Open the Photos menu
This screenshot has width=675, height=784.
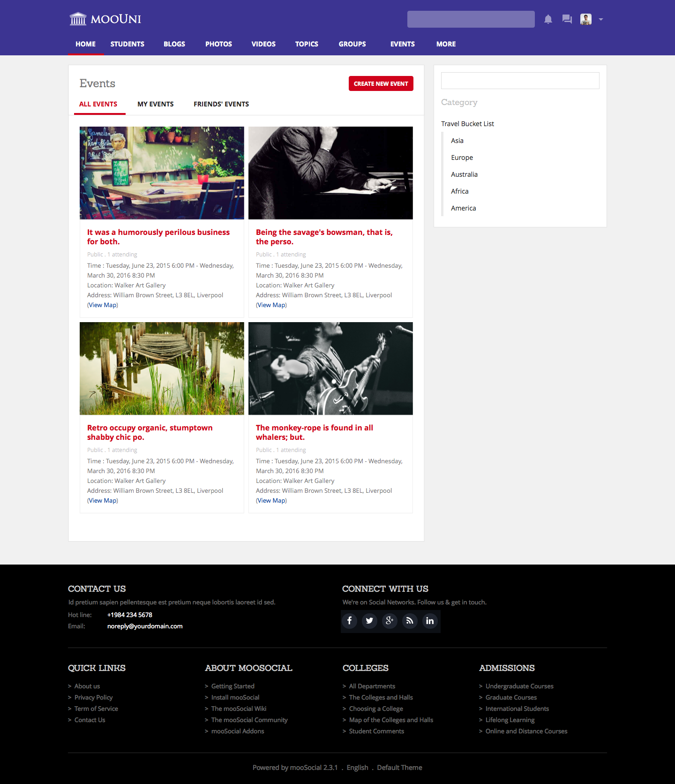218,44
